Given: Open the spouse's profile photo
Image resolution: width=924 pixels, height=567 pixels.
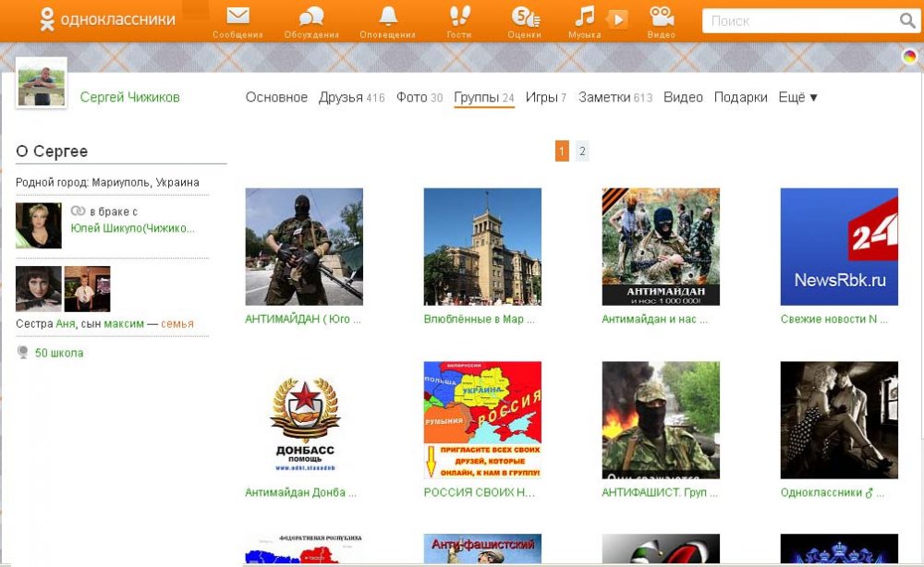Looking at the screenshot, I should (x=38, y=225).
